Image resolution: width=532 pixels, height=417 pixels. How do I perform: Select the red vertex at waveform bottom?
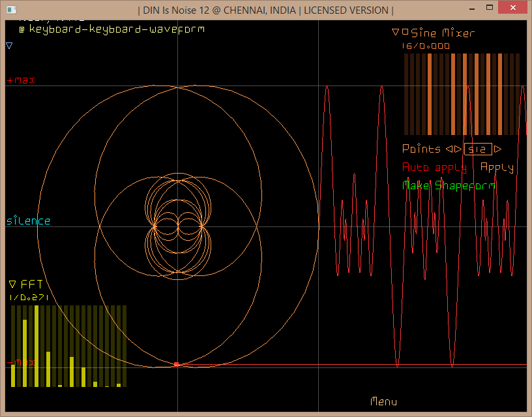tap(176, 363)
